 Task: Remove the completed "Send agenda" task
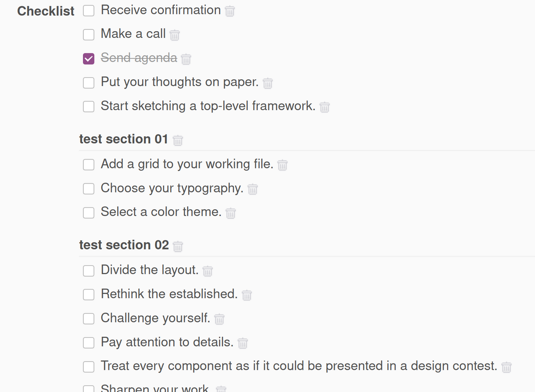pos(186,59)
